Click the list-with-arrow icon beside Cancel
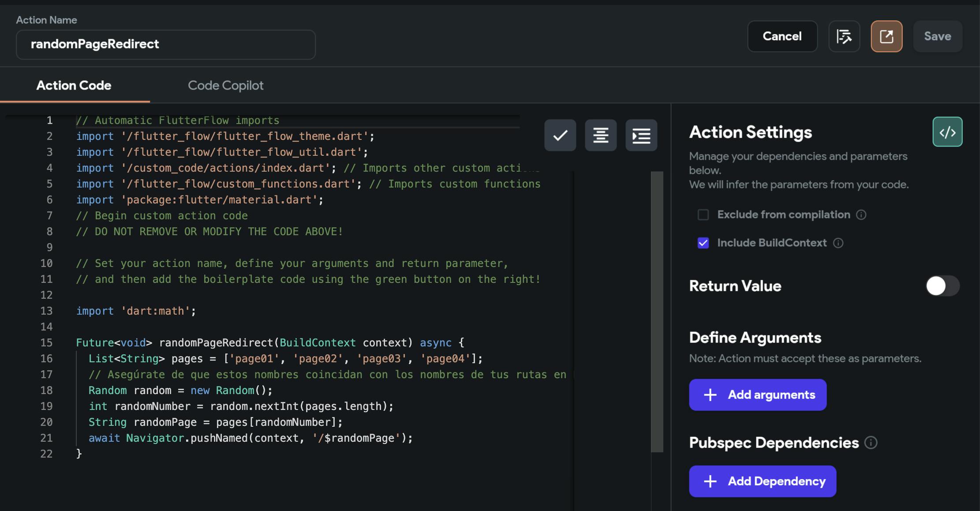Viewport: 980px width, 511px height. pyautogui.click(x=844, y=36)
